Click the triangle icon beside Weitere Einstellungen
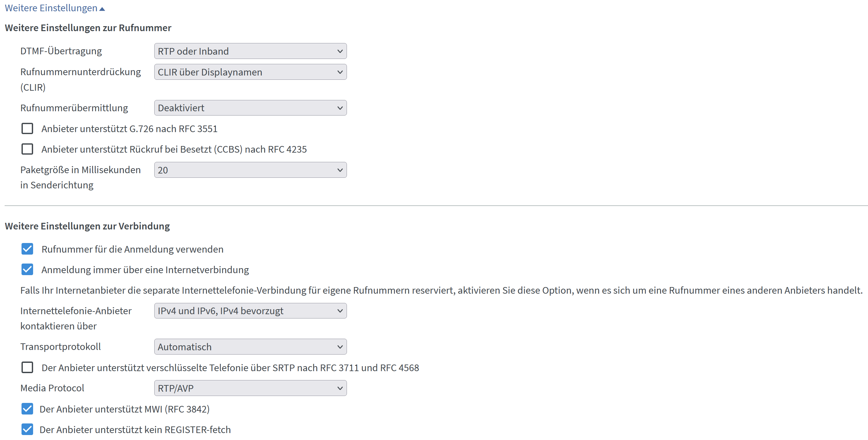This screenshot has width=868, height=440. [x=102, y=9]
